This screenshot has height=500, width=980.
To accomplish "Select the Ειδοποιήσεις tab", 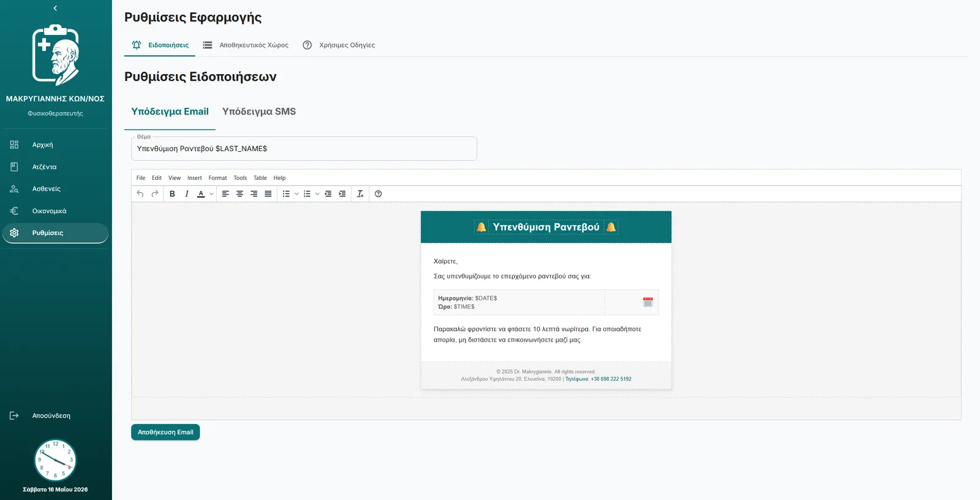I will click(160, 45).
